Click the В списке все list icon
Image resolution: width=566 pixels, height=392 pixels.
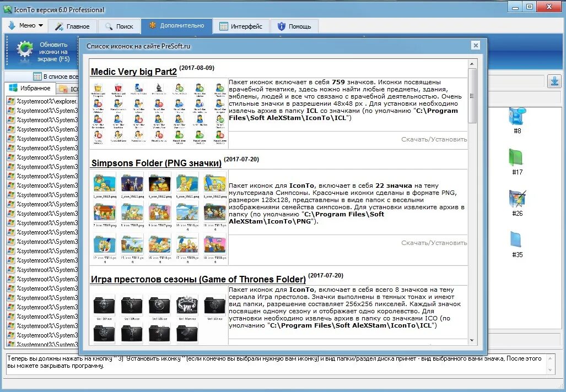click(37, 77)
